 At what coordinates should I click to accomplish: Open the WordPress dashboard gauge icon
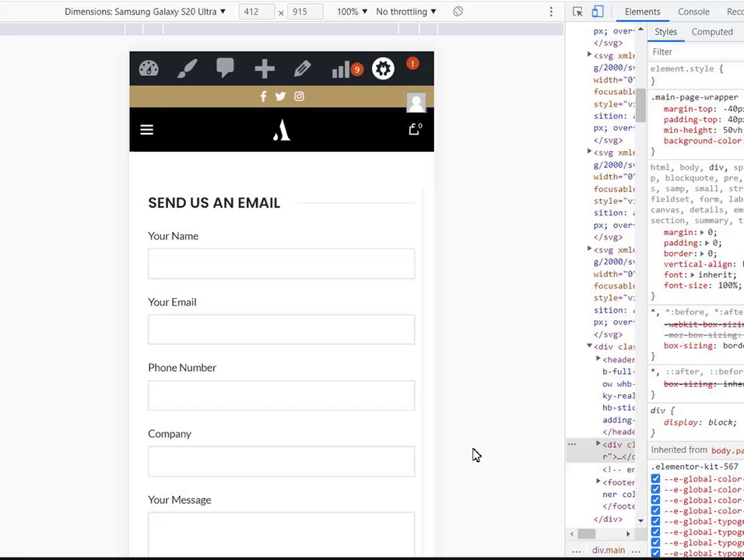(149, 68)
